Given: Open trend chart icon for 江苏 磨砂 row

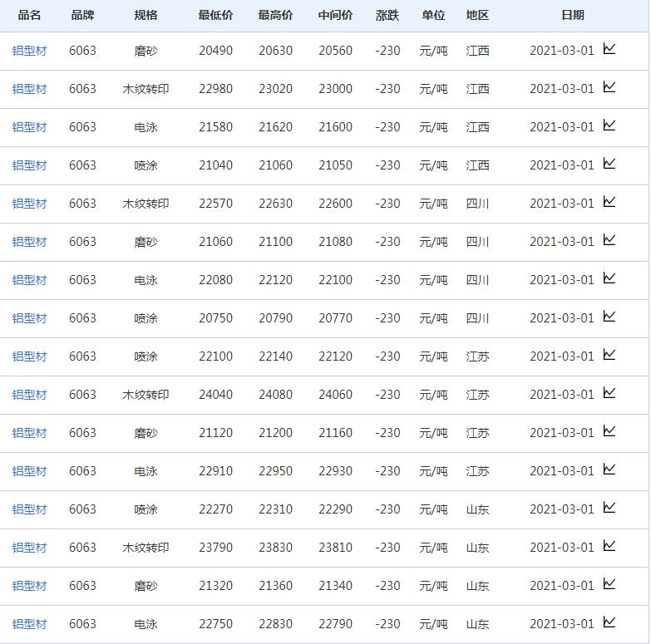Looking at the screenshot, I should click(609, 431).
